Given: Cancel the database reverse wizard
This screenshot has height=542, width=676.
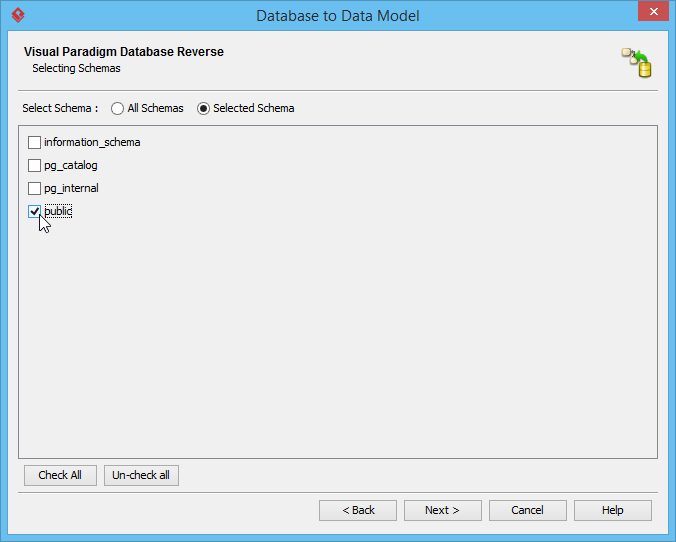Looking at the screenshot, I should point(528,511).
